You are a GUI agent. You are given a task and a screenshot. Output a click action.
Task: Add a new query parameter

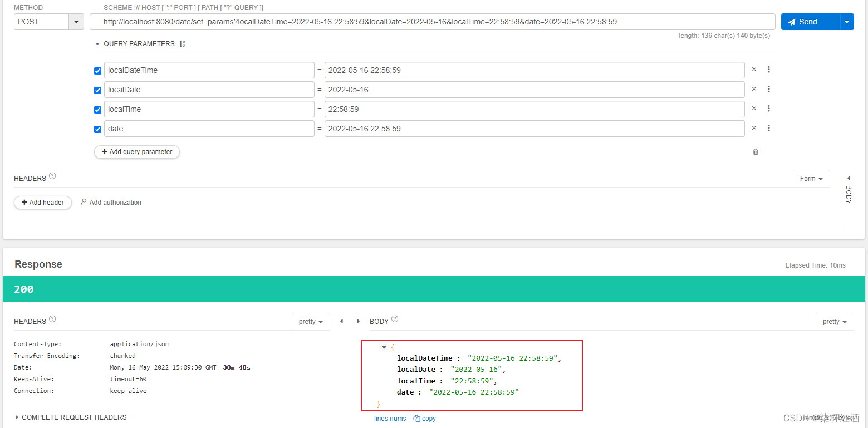click(x=137, y=152)
